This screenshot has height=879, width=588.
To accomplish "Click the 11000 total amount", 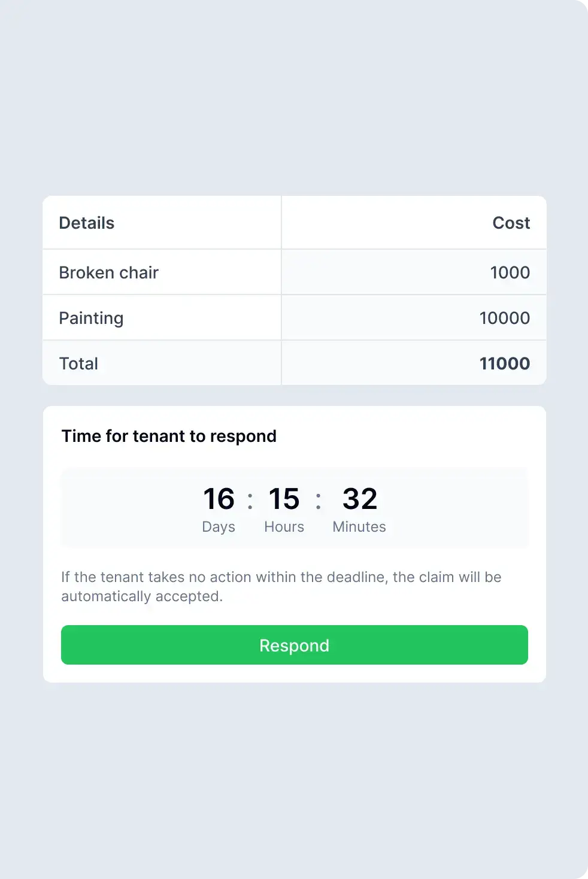I will tap(504, 363).
